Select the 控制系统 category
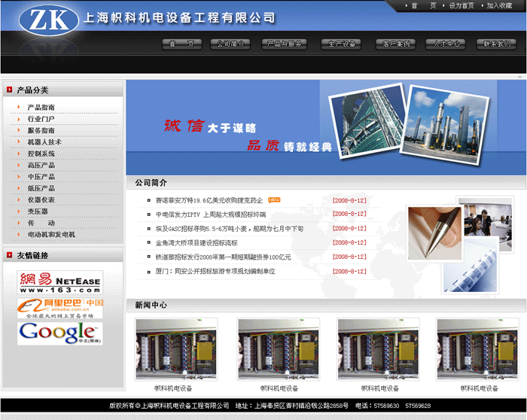Image resolution: width=527 pixels, height=420 pixels. 41,154
